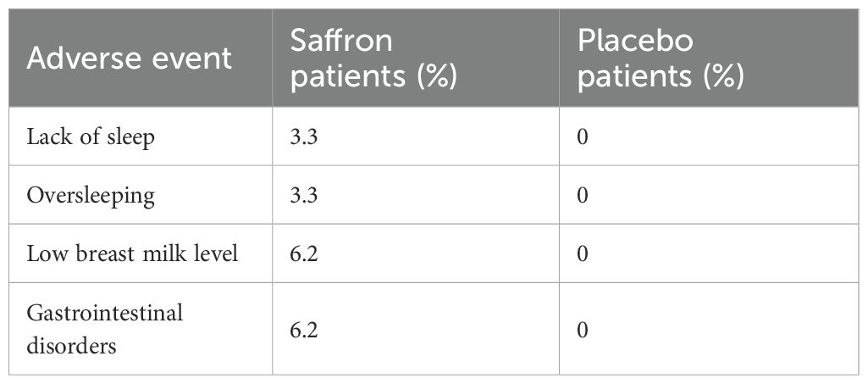Select Placebo value 0 for Oversleeping
Viewport: 868px width, 384px height.
coord(582,195)
